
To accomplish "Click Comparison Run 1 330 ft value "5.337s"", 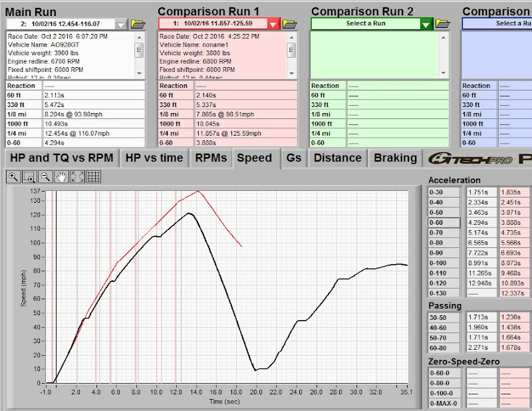I will [206, 105].
